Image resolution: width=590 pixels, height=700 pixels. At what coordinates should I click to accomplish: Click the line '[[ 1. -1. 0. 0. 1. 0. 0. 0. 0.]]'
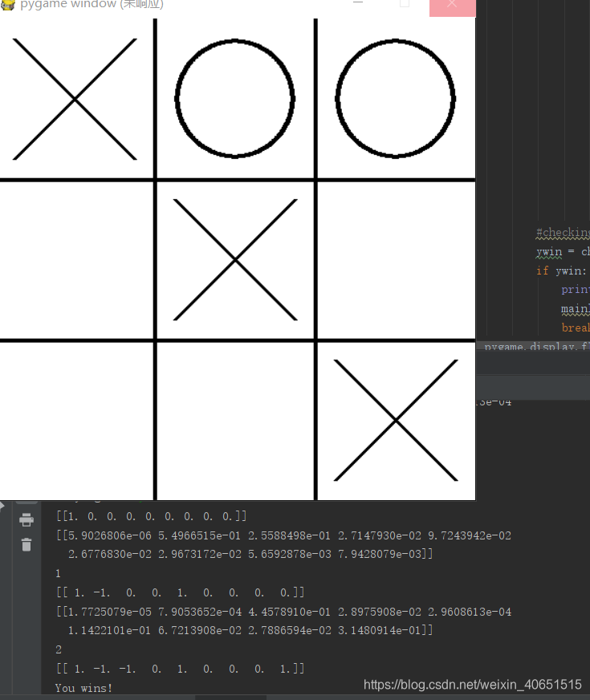pos(181,592)
